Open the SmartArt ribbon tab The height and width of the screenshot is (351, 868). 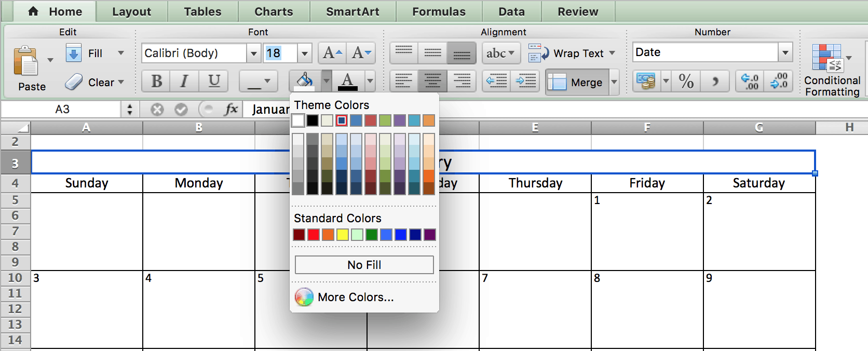352,11
